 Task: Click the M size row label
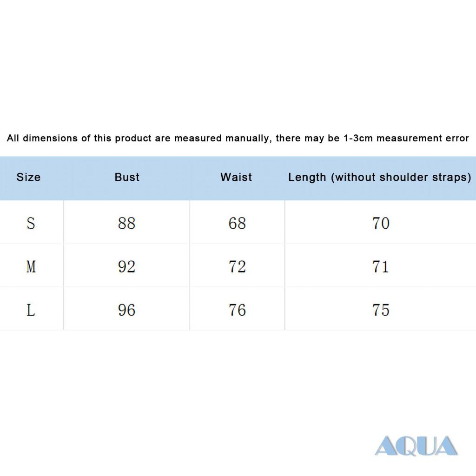(x=31, y=267)
